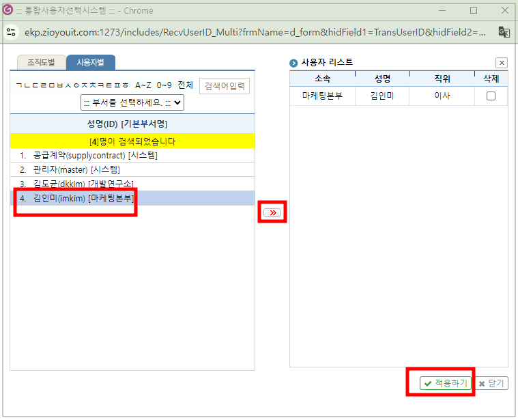This screenshot has height=420, width=518.
Task: Maximize the Chrome popup window
Action: pyautogui.click(x=474, y=10)
